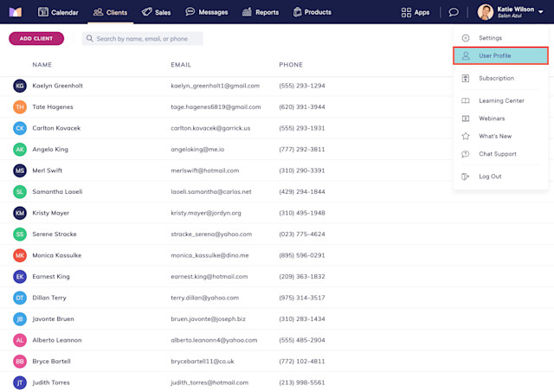Open Webinars from the menu
Viewport: 554px width, 392px height.
pyautogui.click(x=500, y=119)
